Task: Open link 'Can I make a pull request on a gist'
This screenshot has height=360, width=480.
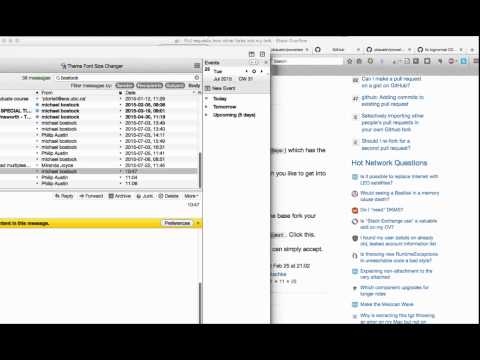Action: (x=391, y=82)
